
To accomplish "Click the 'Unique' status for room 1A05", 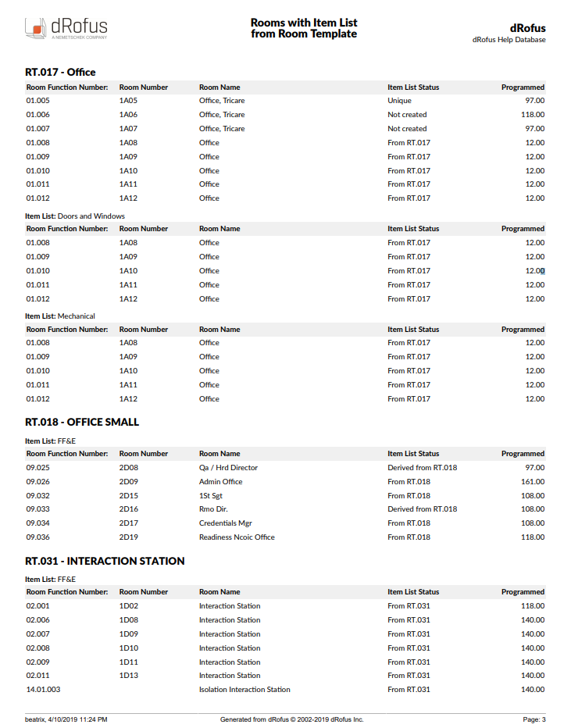I will click(399, 101).
